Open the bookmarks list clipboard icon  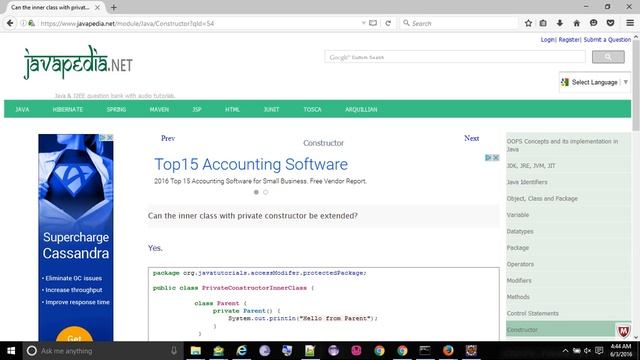tap(543, 23)
